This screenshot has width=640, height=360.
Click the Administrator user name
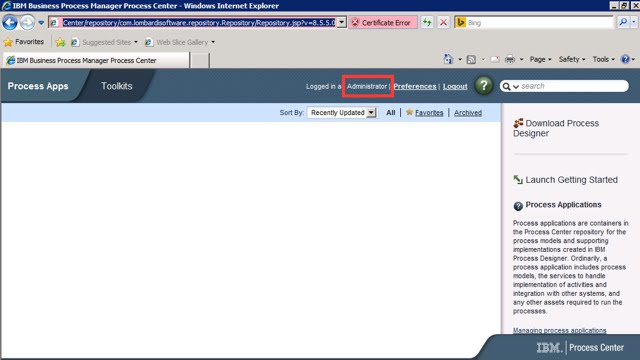(x=367, y=87)
